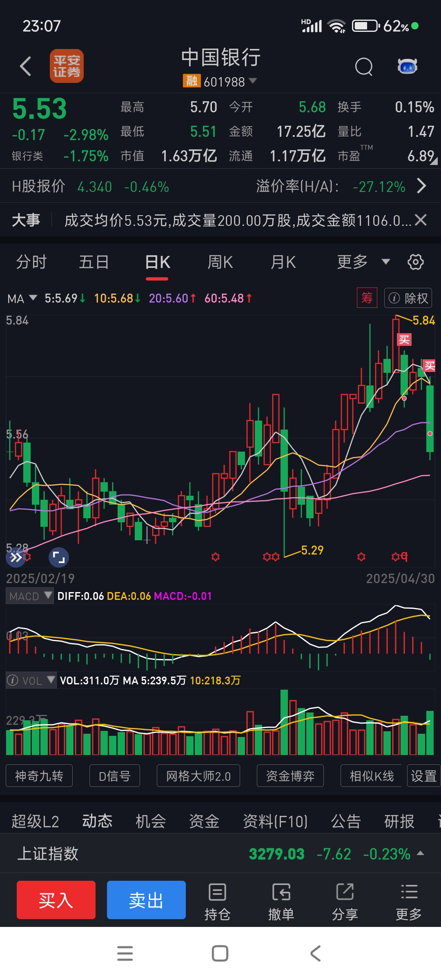Tap Android system back button
The image size is (441, 980).
tap(315, 953)
